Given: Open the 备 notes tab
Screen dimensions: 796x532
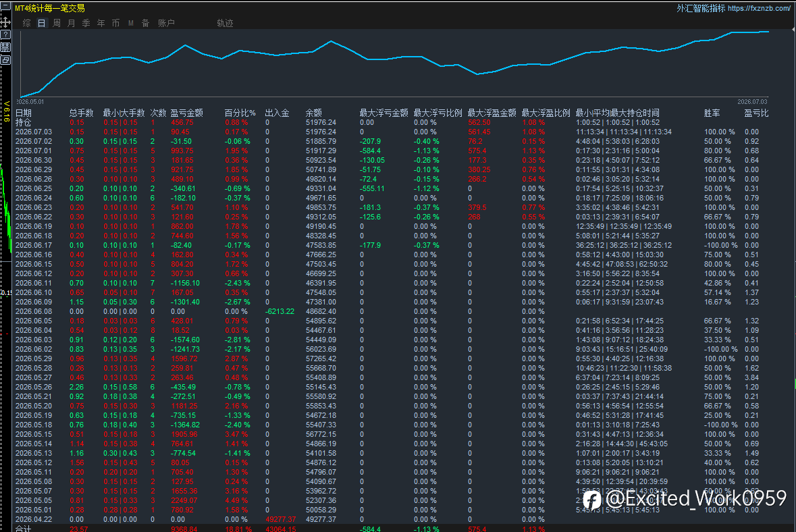Looking at the screenshot, I should 146,24.
